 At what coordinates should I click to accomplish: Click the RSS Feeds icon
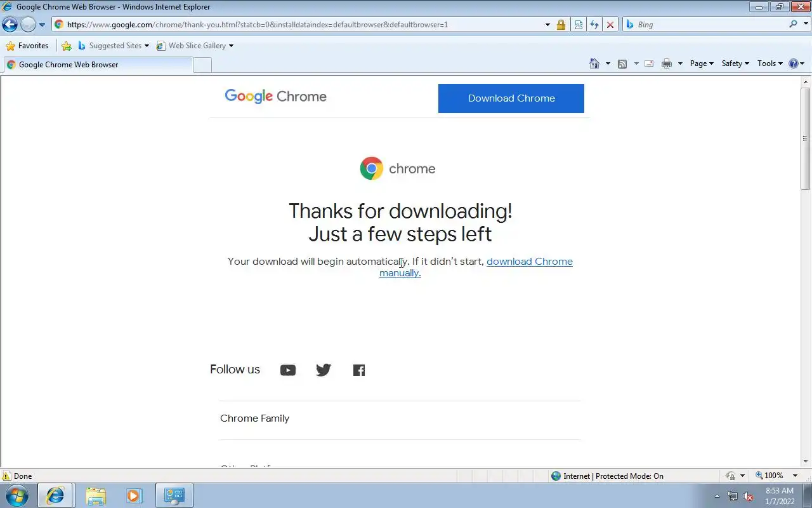pos(622,63)
